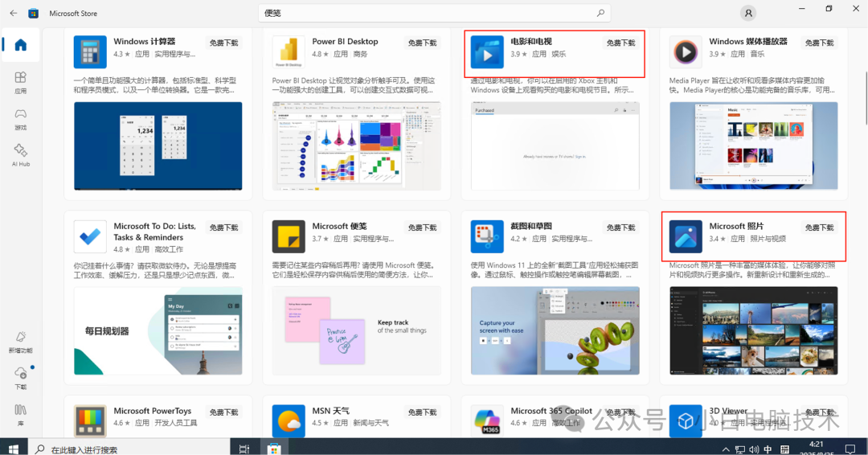Click the 'Microsoft 365 Copilot' title text

point(551,412)
